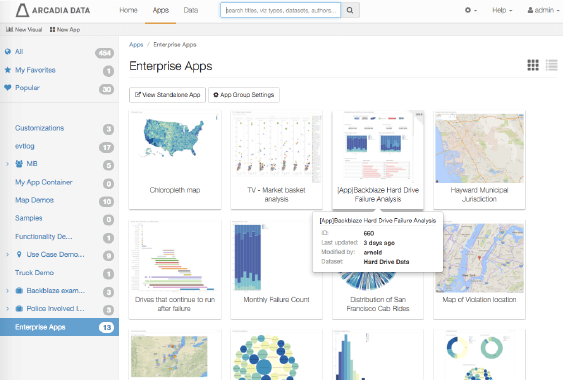Click View Standalone App button
Image resolution: width=564 pixels, height=380 pixels.
167,95
